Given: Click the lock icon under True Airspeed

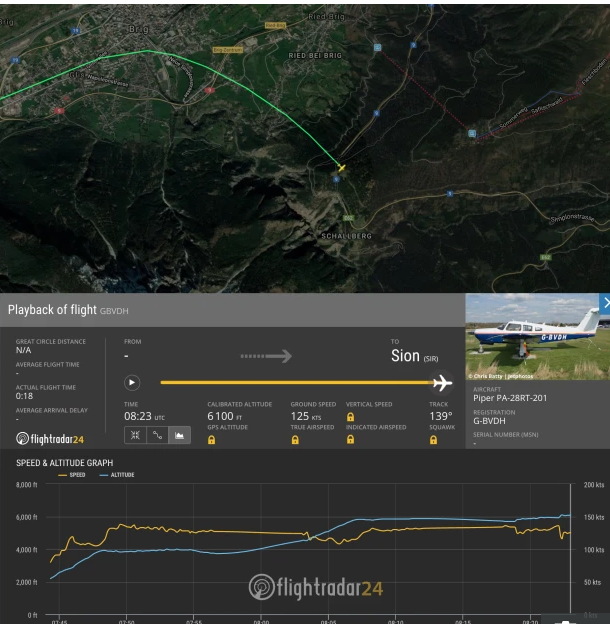Looking at the screenshot, I should pos(295,440).
